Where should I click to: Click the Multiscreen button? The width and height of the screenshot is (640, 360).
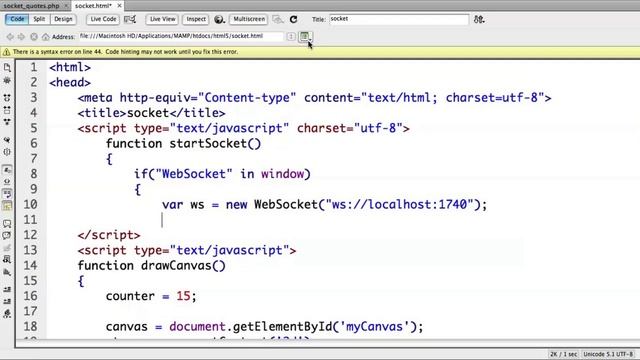(249, 19)
